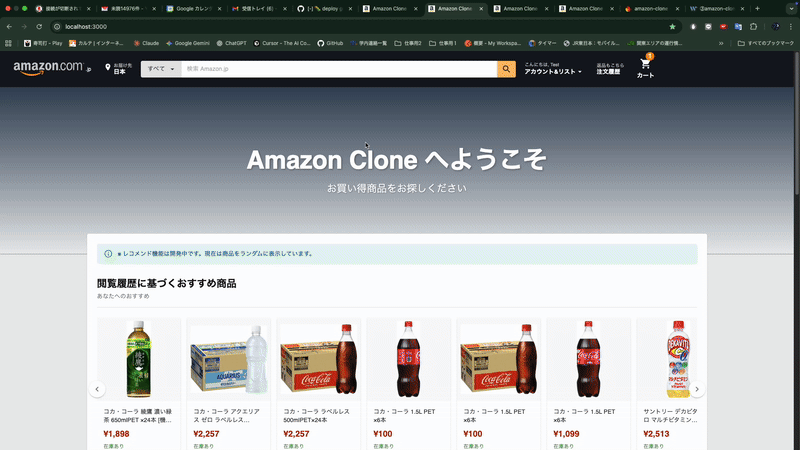
Task: Open the Chrome three-dot menu
Action: pos(791,27)
